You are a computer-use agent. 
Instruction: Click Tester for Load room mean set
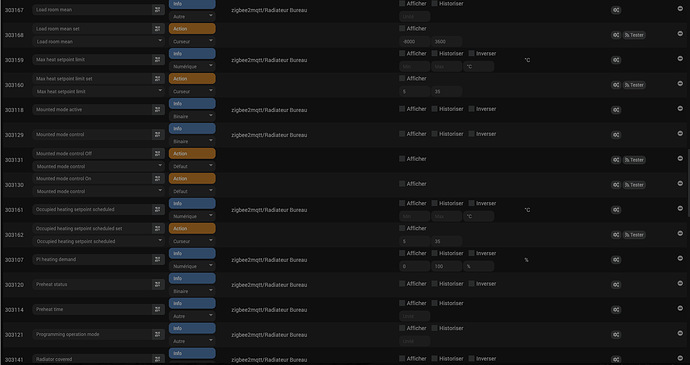click(634, 35)
